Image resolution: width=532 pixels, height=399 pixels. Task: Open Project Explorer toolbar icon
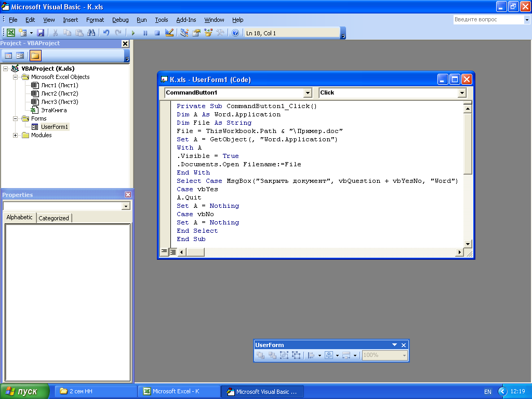(x=184, y=33)
